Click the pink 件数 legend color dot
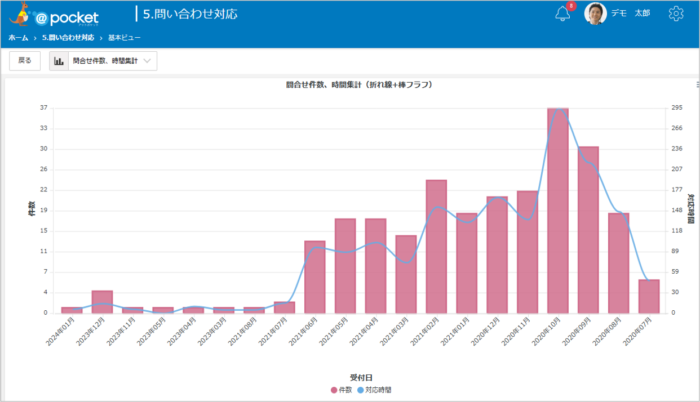 coord(334,390)
